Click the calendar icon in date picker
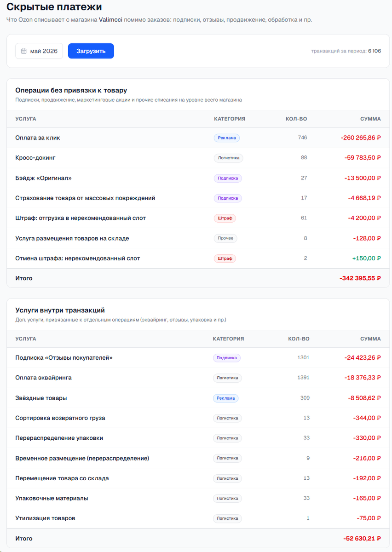 click(x=24, y=51)
